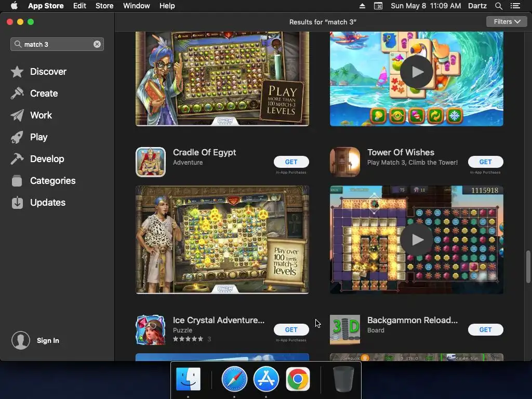Open Notification Center list icon
Image resolution: width=532 pixels, height=399 pixels.
pyautogui.click(x=515, y=6)
